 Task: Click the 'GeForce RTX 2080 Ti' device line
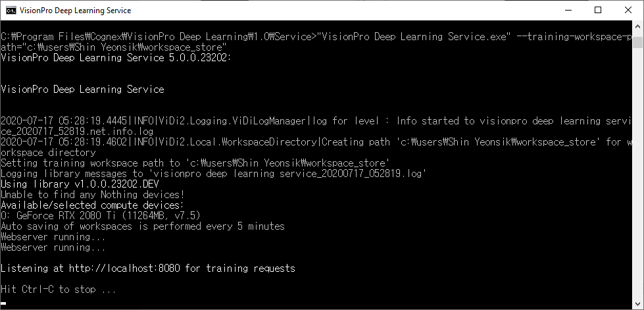coord(101,216)
